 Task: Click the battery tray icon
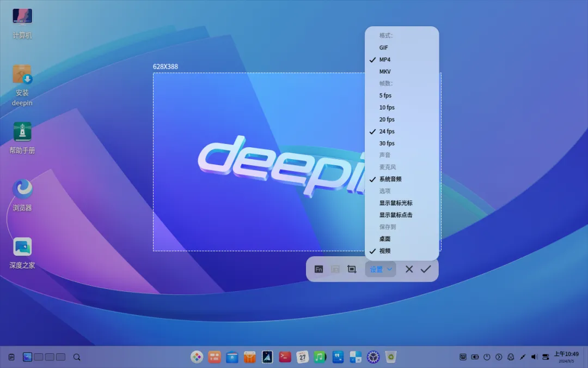click(475, 357)
